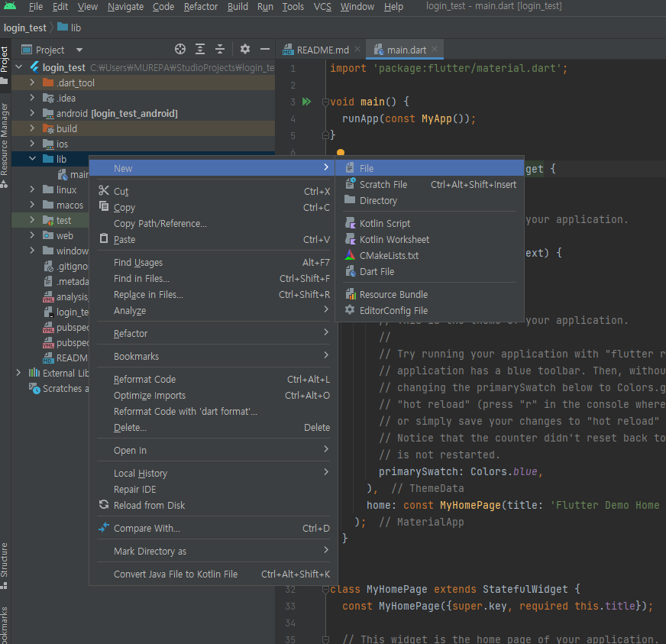Expand the build folder
The width and height of the screenshot is (666, 644).
(x=32, y=128)
